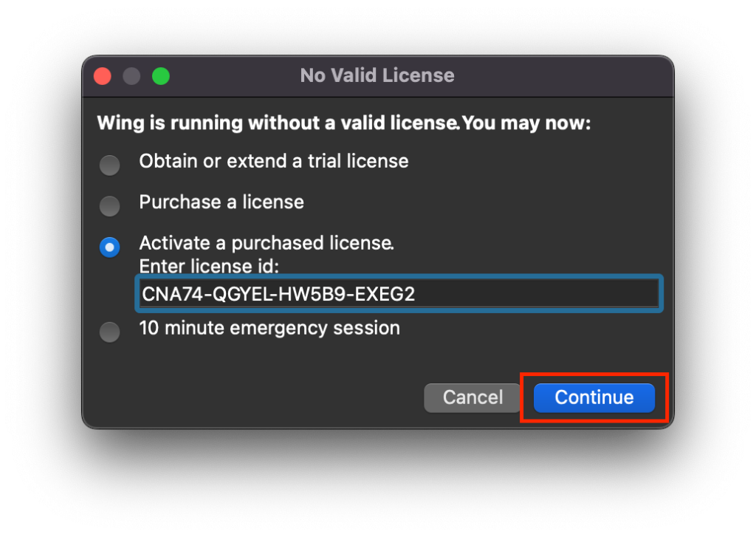Click inside the license id input field
The image size is (756, 537).
[x=399, y=294]
